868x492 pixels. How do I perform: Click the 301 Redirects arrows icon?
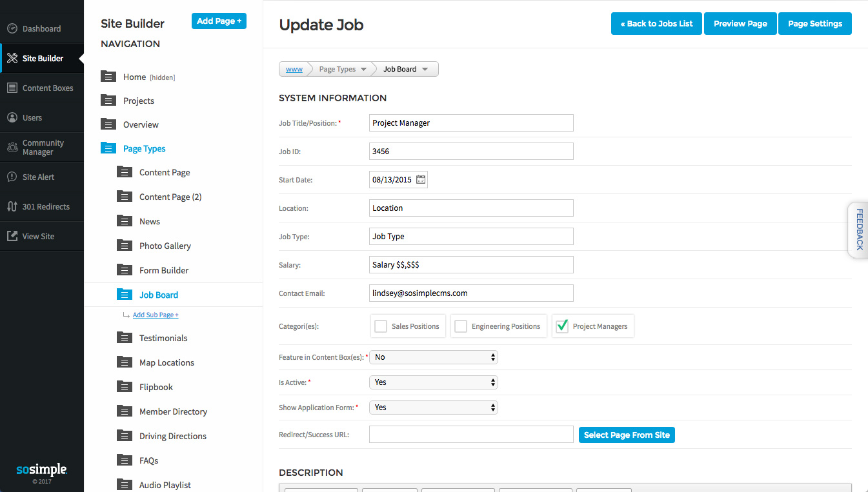coord(12,207)
